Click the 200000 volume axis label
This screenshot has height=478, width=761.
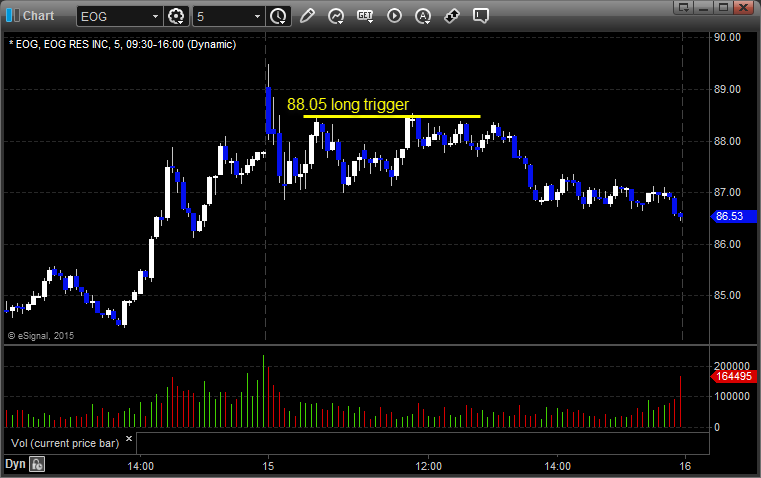coord(731,366)
